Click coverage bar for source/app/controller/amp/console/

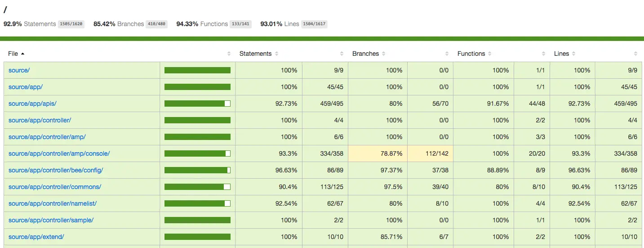pyautogui.click(x=197, y=153)
